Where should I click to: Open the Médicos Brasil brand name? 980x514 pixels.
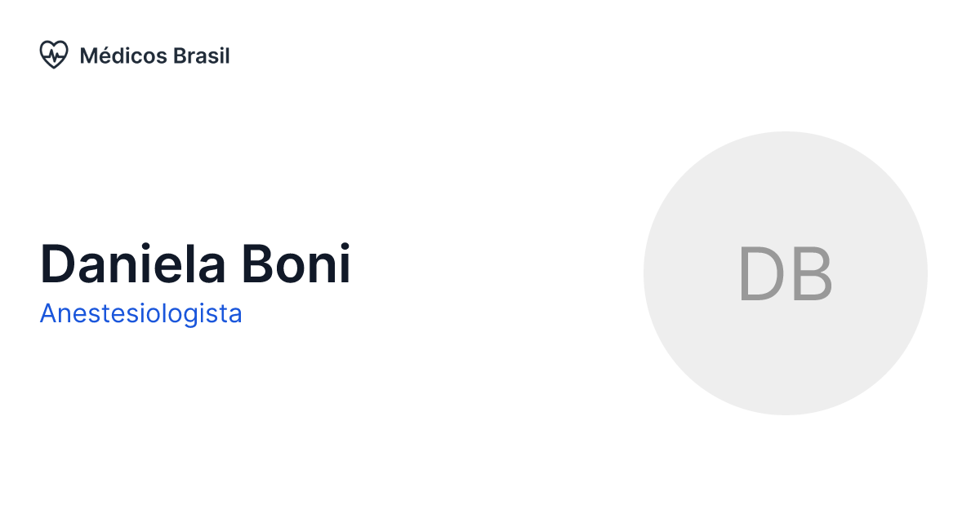(154, 55)
